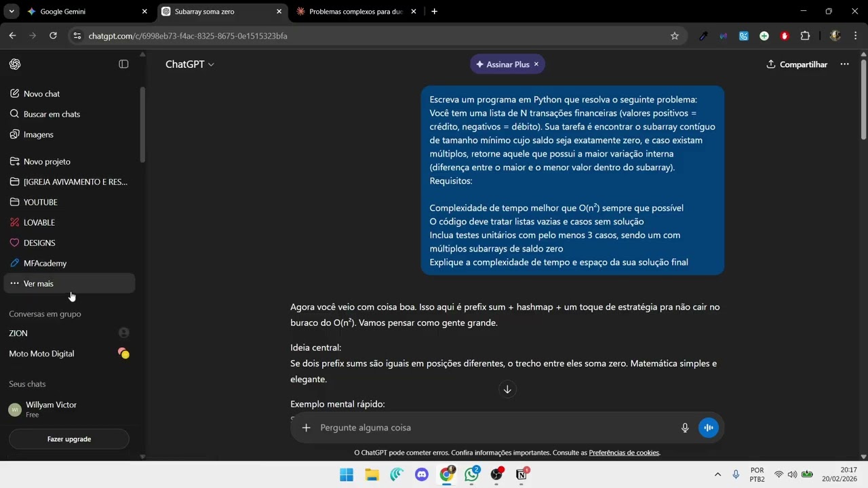Start voice mode with the blue waveform button

[x=709, y=428]
